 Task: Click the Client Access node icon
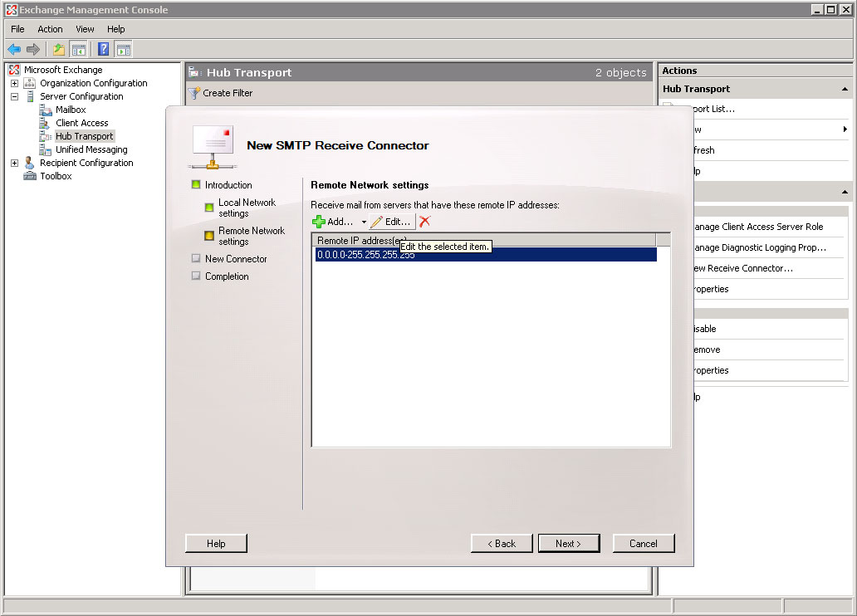pyautogui.click(x=45, y=123)
